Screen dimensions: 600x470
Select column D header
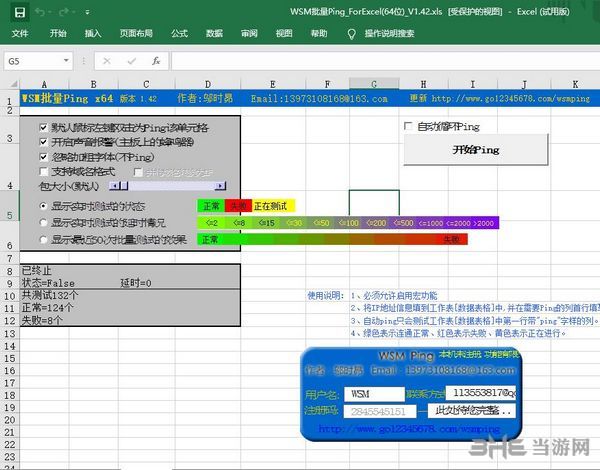[208, 84]
